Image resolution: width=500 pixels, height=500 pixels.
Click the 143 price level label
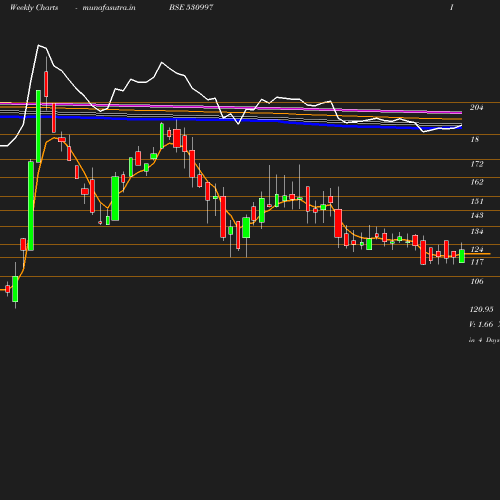[477, 215]
